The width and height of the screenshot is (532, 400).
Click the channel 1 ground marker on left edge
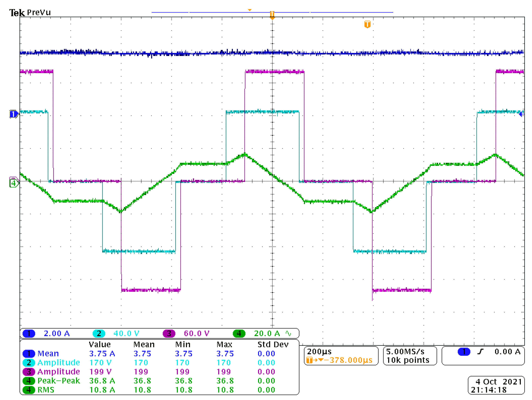pyautogui.click(x=14, y=114)
